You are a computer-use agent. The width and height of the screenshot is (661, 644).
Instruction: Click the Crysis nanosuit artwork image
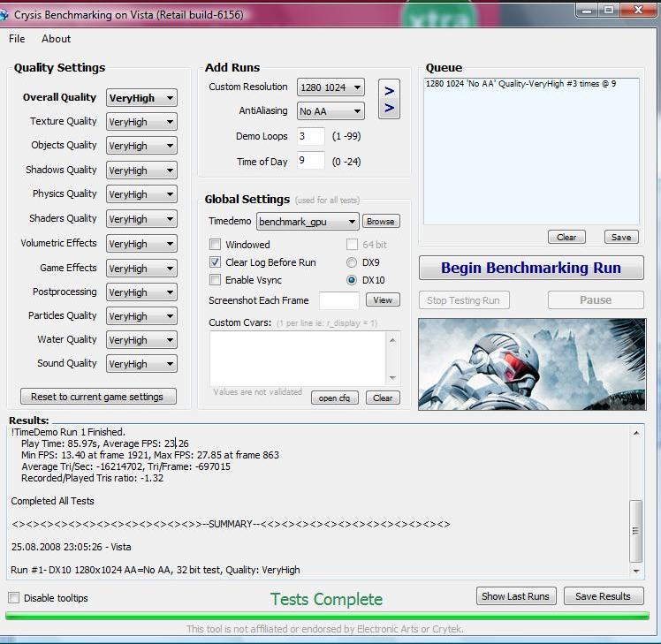click(532, 364)
